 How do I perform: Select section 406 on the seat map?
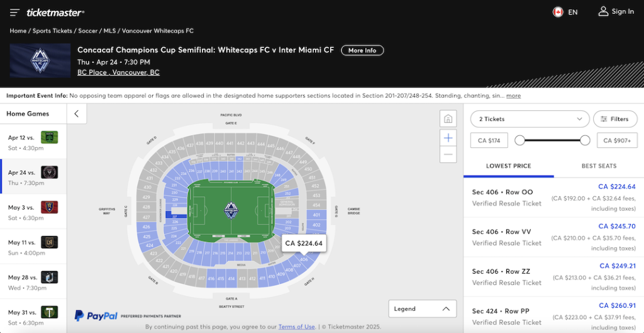pos(304,259)
